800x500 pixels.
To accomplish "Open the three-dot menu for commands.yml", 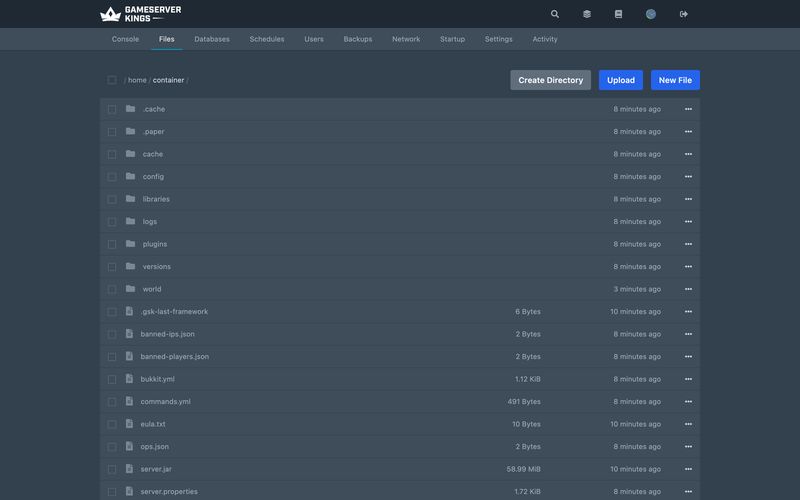I will (688, 401).
